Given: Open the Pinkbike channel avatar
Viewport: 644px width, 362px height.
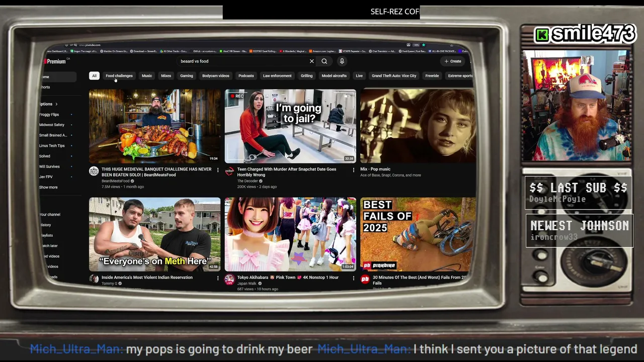Looking at the screenshot, I should click(x=365, y=279).
